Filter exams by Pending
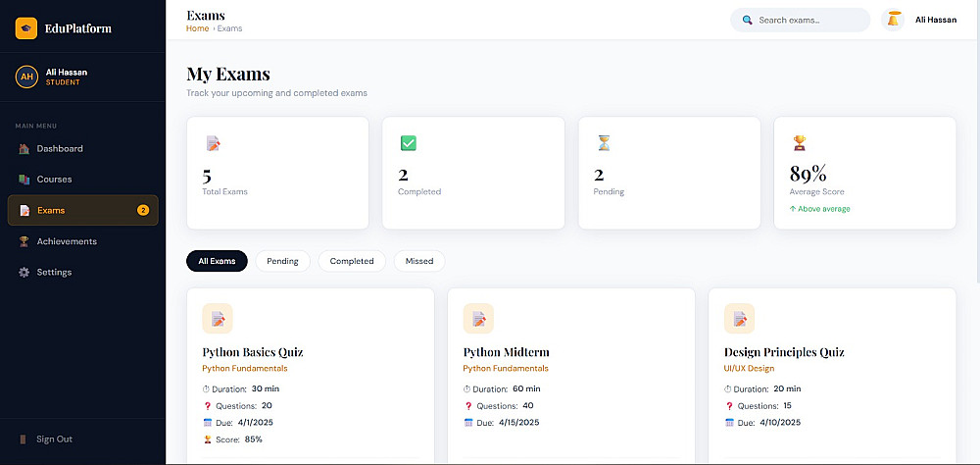The height and width of the screenshot is (465, 980). [x=282, y=261]
